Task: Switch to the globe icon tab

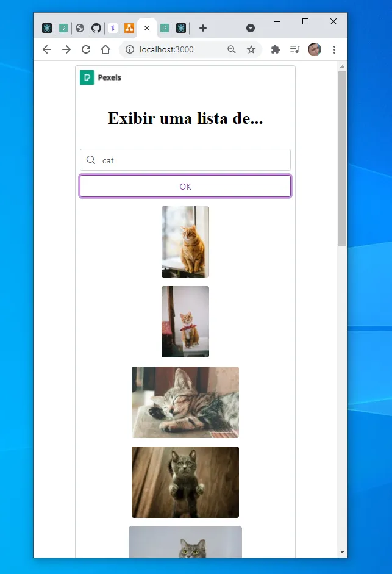Action: 80,28
